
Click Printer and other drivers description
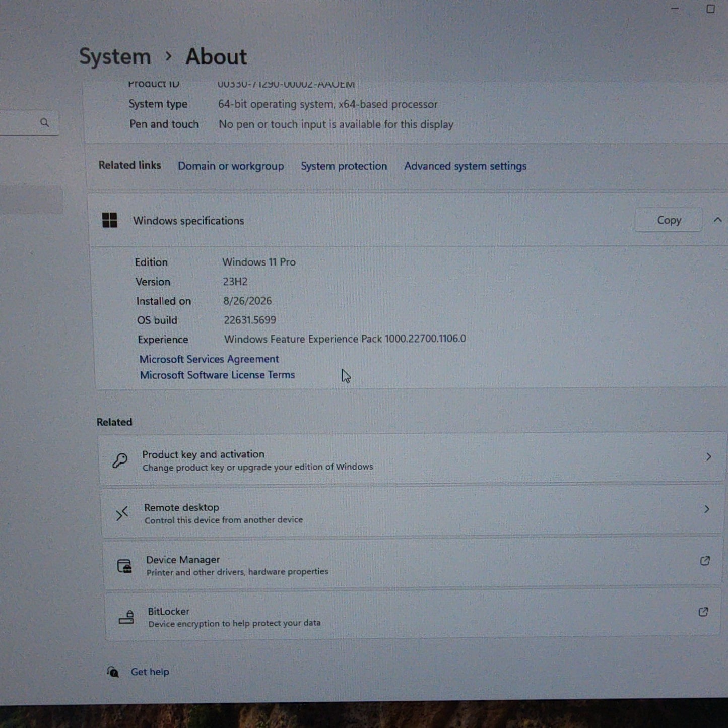coord(237,572)
